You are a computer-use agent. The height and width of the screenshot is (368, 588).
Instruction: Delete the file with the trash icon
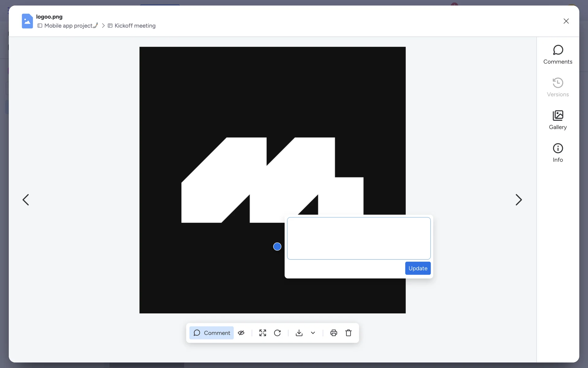tap(349, 333)
